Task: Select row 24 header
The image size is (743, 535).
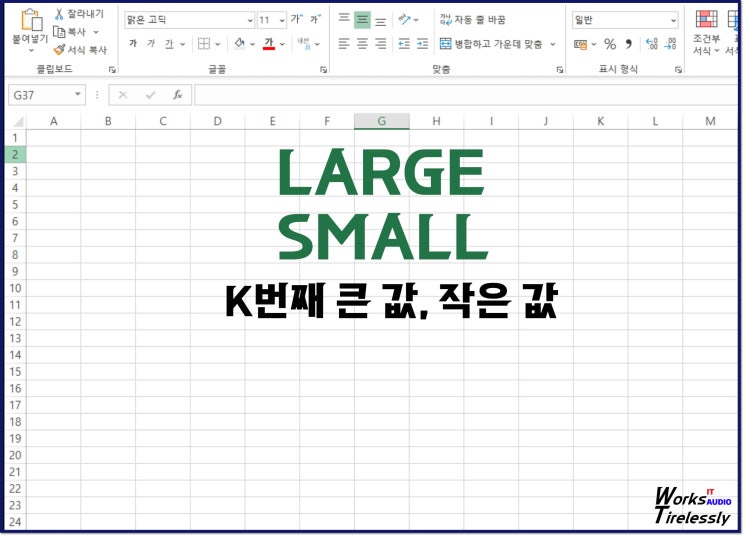Action: tap(15, 522)
